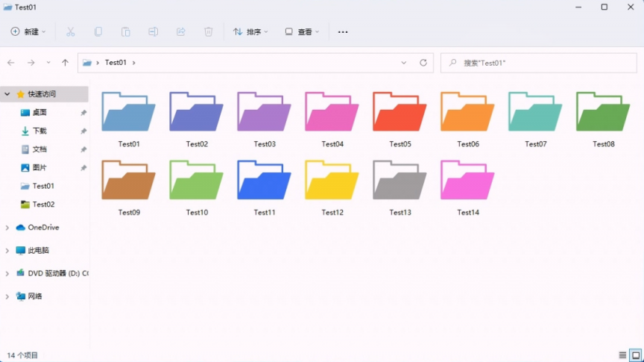
Task: Open the 排序 sort dropdown
Action: click(x=250, y=32)
